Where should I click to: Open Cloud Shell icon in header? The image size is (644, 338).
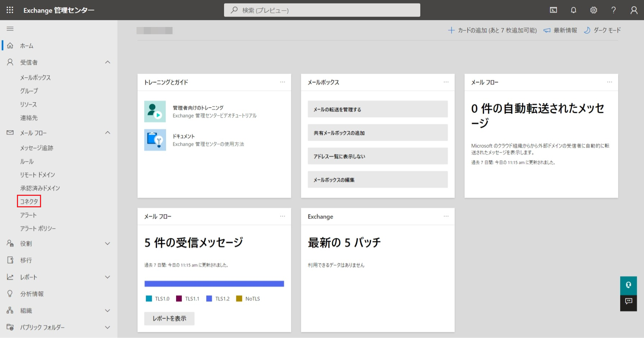click(553, 10)
